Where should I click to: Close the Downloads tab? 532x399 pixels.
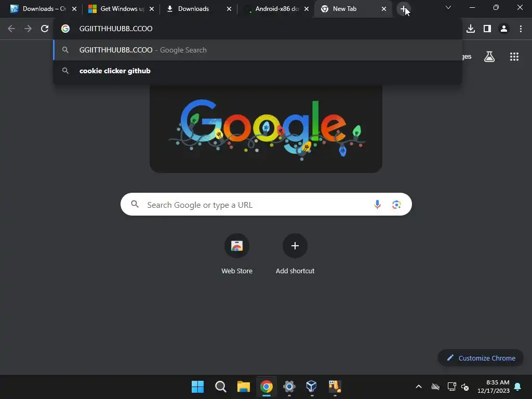pos(229,9)
